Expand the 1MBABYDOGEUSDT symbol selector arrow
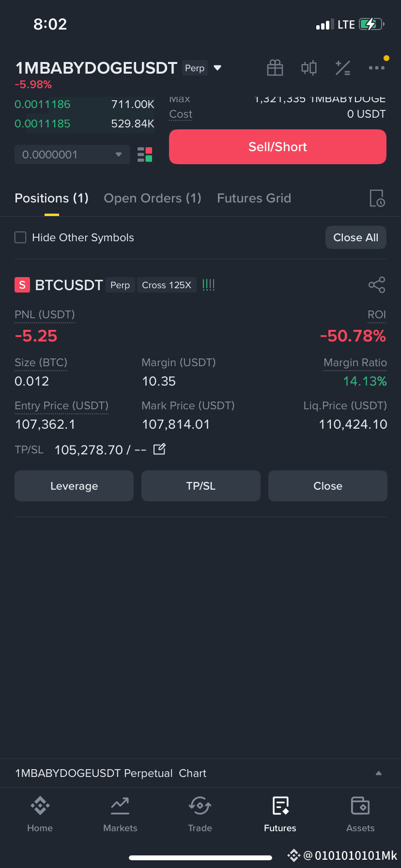Screen dimensions: 401x868 217,68
